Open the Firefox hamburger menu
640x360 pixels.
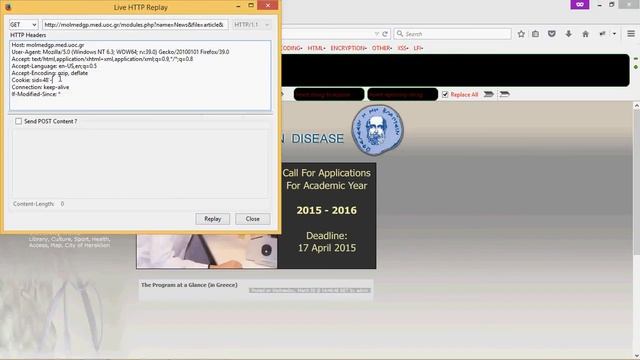(x=631, y=34)
